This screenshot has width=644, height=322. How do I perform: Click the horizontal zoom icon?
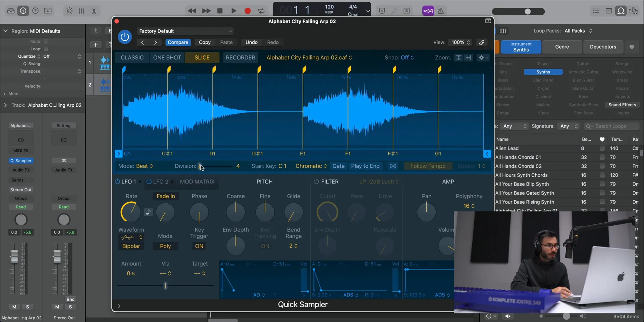tap(468, 57)
